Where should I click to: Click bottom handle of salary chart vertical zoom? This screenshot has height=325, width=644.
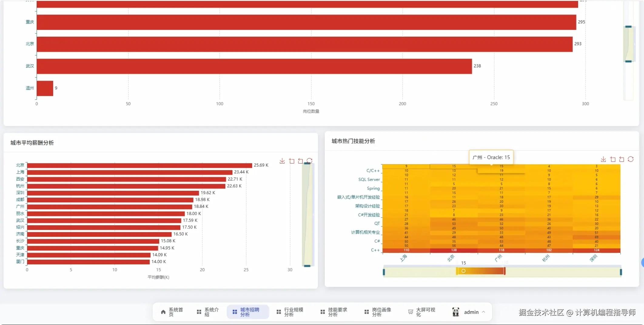point(307,266)
